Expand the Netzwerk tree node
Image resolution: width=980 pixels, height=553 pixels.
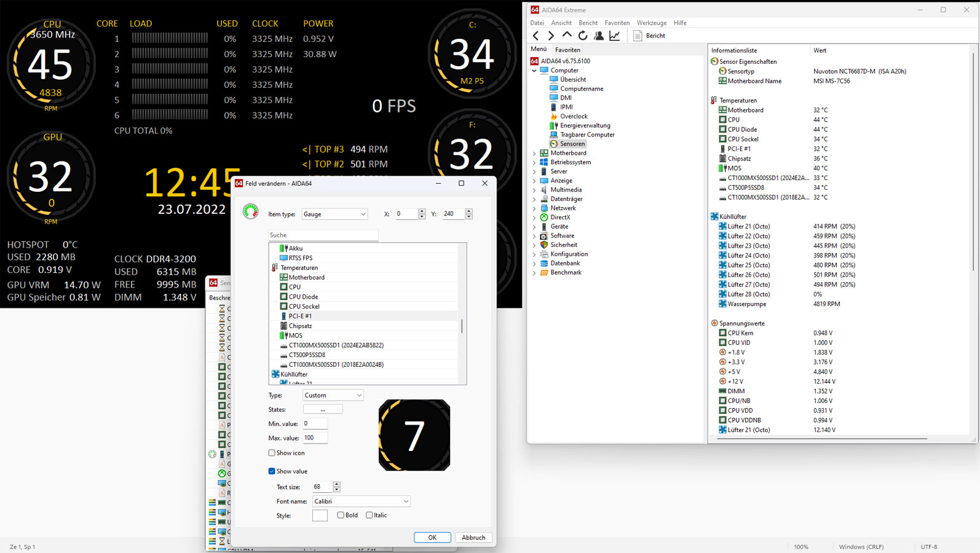[x=534, y=208]
